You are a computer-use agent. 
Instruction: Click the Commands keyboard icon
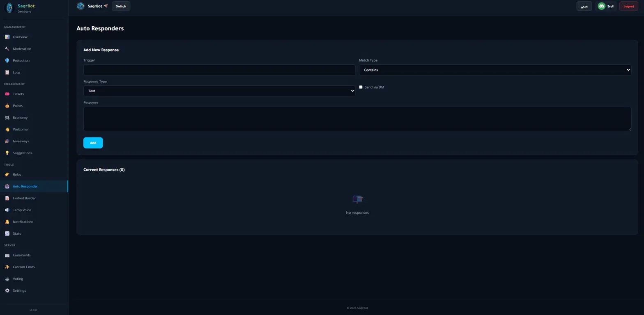click(7, 255)
